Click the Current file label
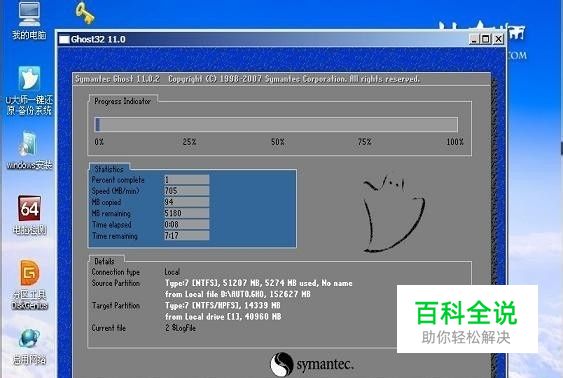563x378 pixels. point(108,328)
